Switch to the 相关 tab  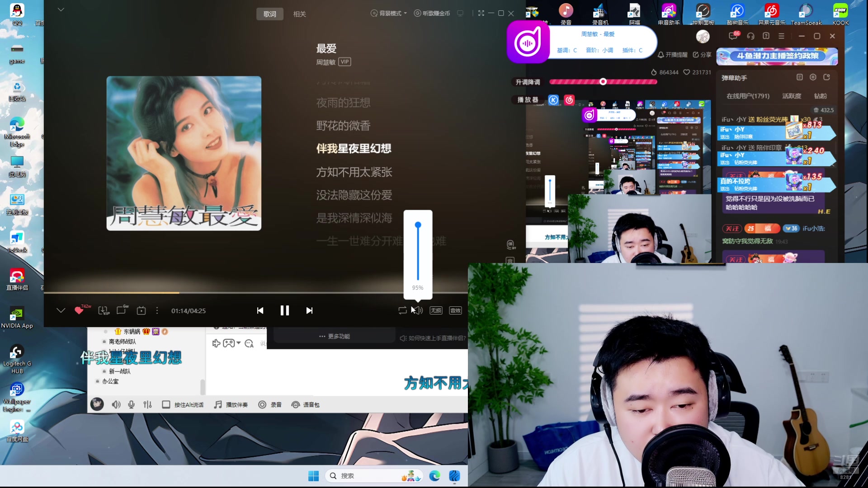(300, 14)
